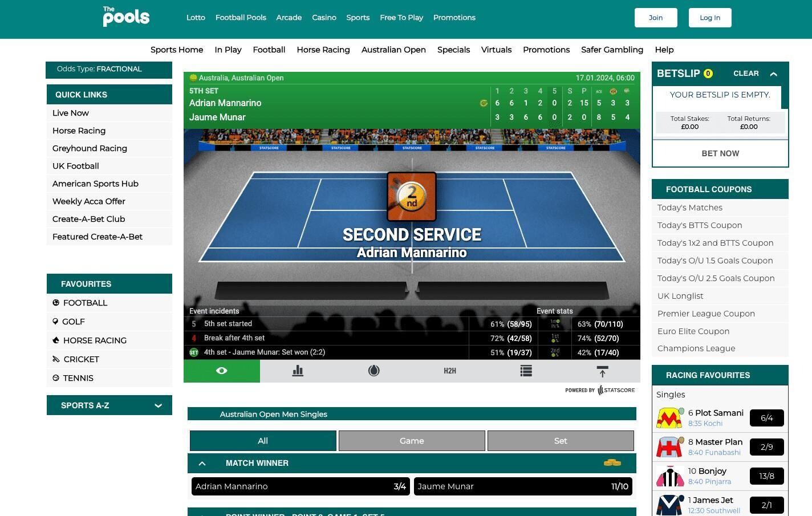
Task: Change the Odds Type Fractional selector
Action: (x=109, y=69)
